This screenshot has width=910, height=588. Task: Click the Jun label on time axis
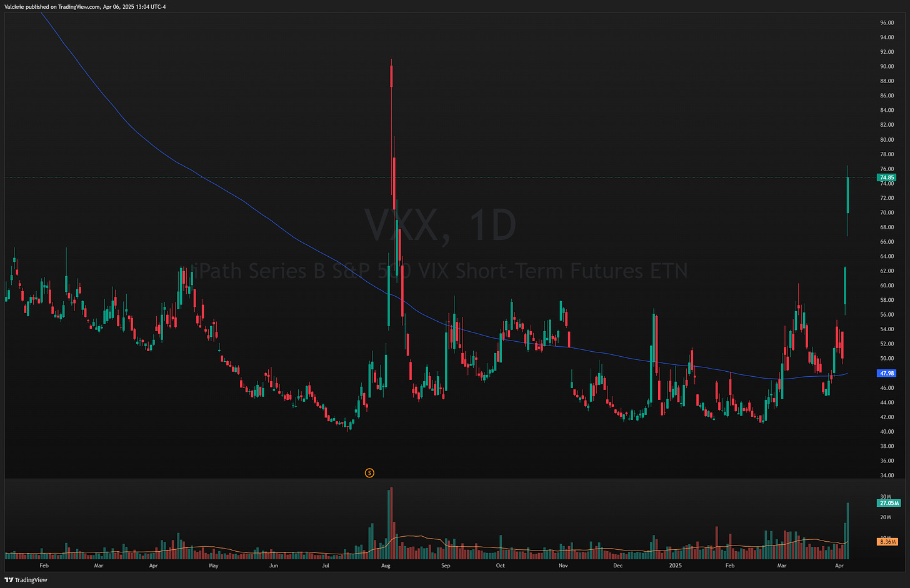(273, 566)
